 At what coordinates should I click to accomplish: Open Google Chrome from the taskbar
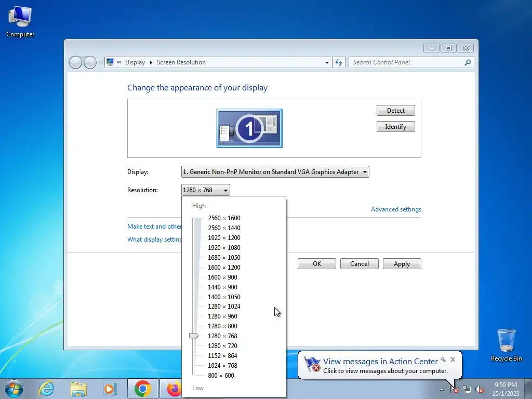pyautogui.click(x=142, y=389)
